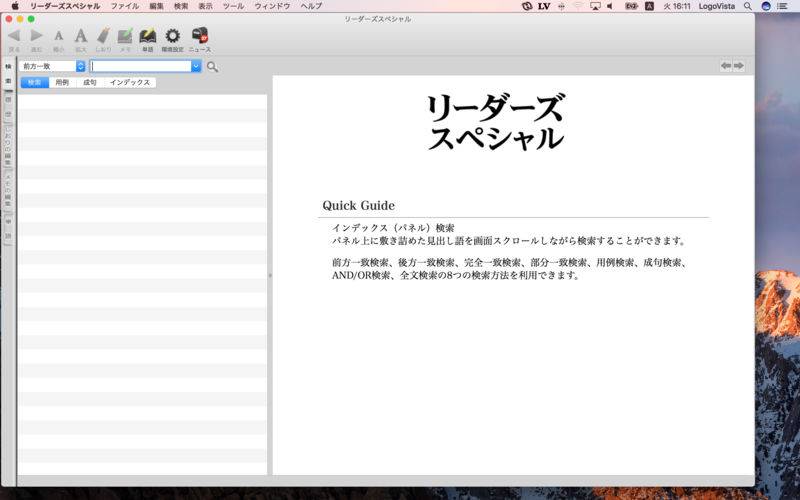Viewport: 800px width, 500px height.
Task: Open Spotlight search in menu bar
Action: coord(748,6)
